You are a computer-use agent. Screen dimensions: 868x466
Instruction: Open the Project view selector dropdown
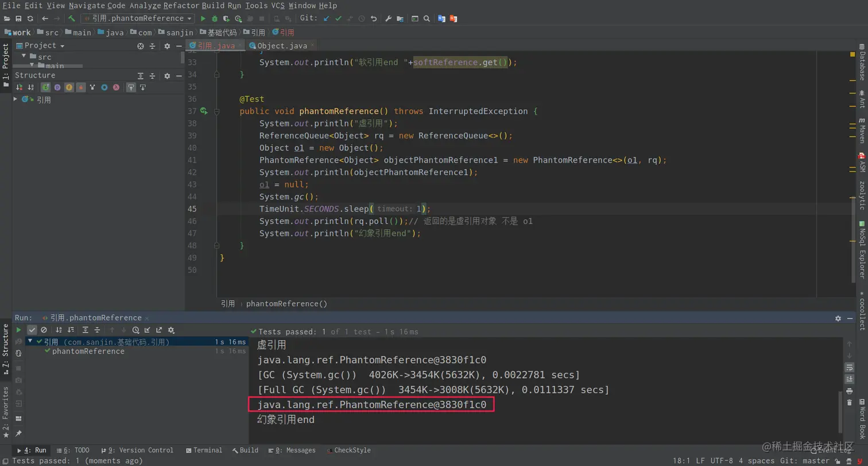[44, 46]
